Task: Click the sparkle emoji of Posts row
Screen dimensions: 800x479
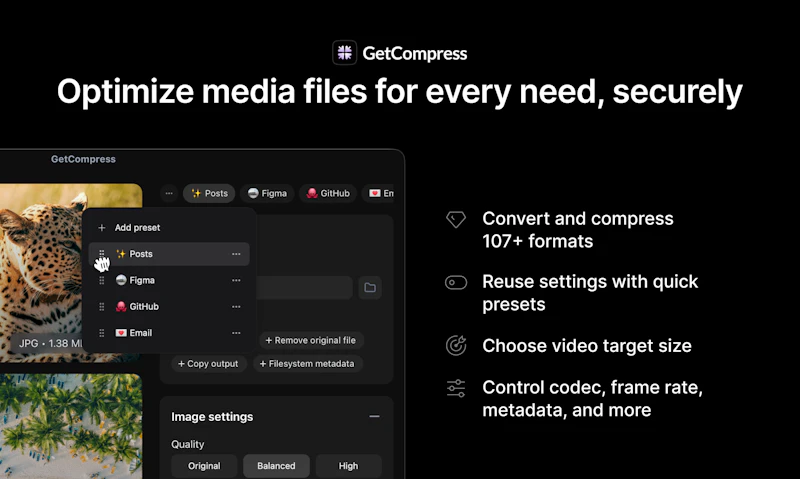Action: tap(121, 254)
